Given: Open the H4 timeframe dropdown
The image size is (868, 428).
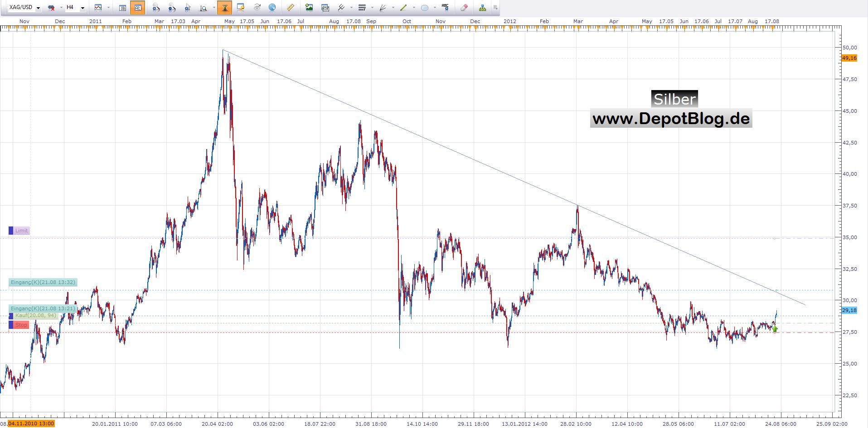Looking at the screenshot, I should point(82,8).
